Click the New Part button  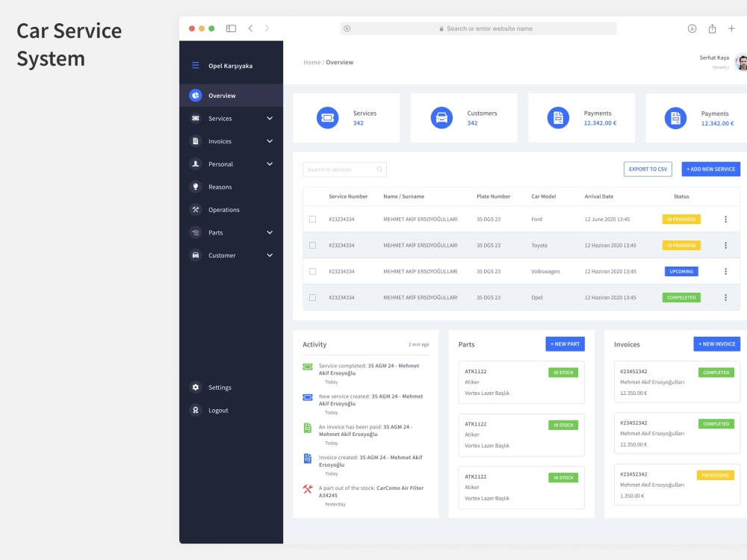(565, 343)
